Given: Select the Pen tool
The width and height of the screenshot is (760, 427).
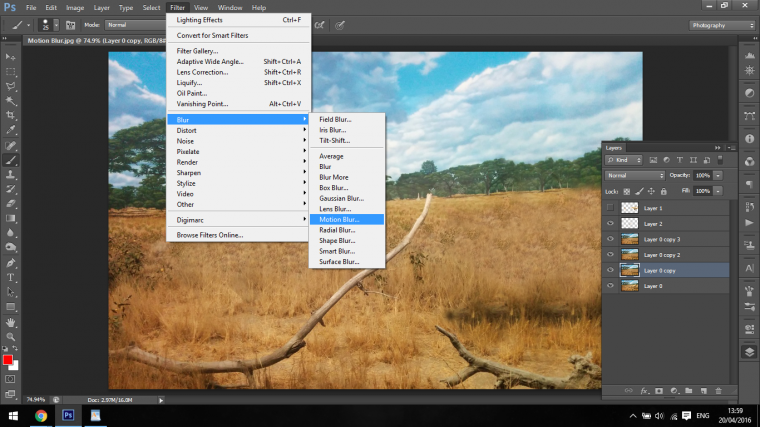Looking at the screenshot, I should tap(10, 263).
